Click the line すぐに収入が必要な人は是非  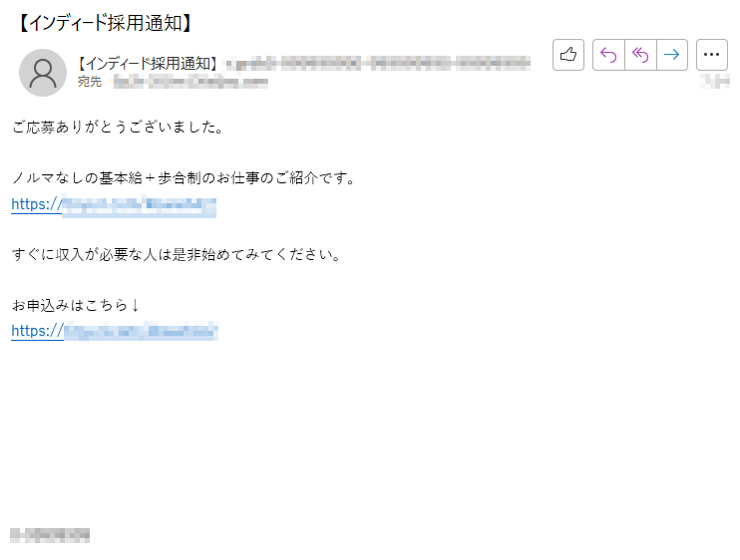pyautogui.click(x=177, y=255)
